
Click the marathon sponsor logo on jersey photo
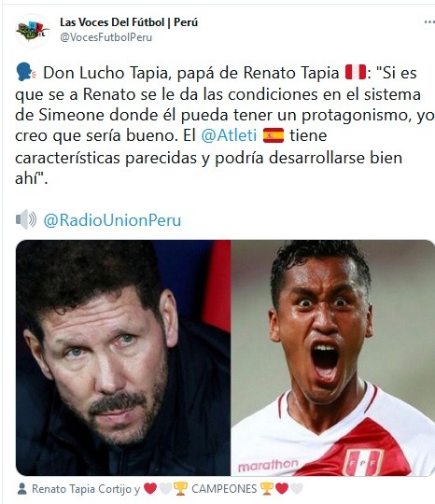tap(268, 466)
